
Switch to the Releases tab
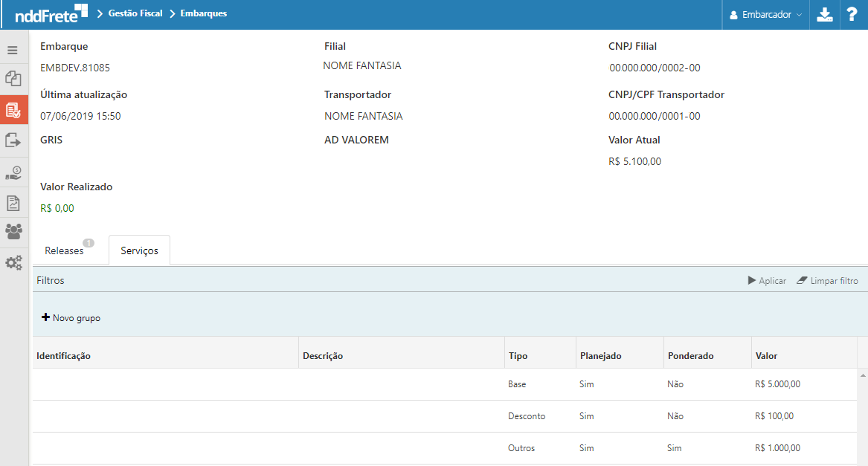(x=64, y=250)
